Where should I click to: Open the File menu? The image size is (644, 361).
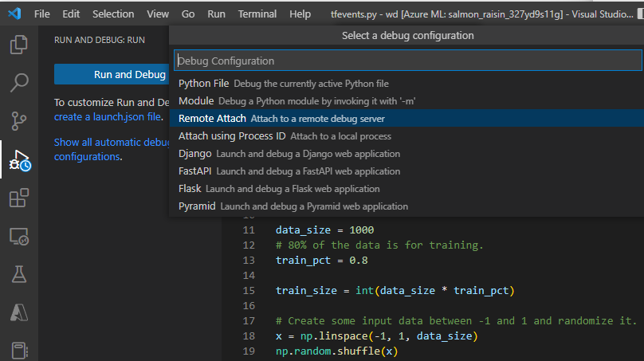click(42, 14)
